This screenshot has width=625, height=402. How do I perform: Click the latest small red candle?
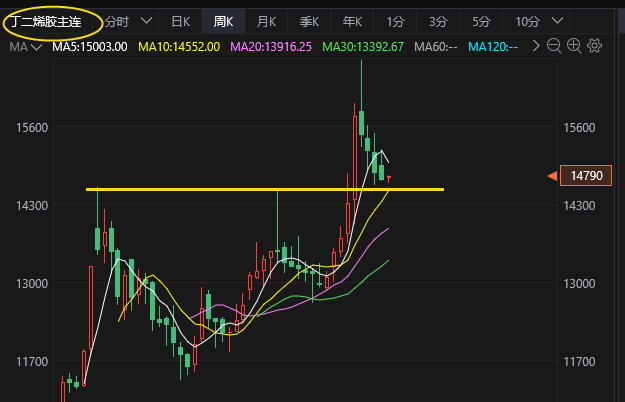coord(389,178)
